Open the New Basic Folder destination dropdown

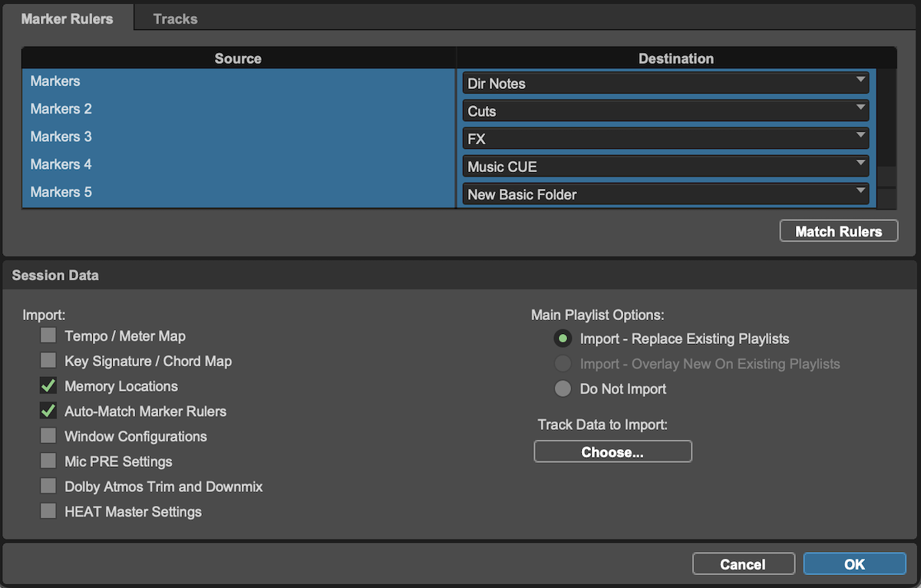(664, 194)
